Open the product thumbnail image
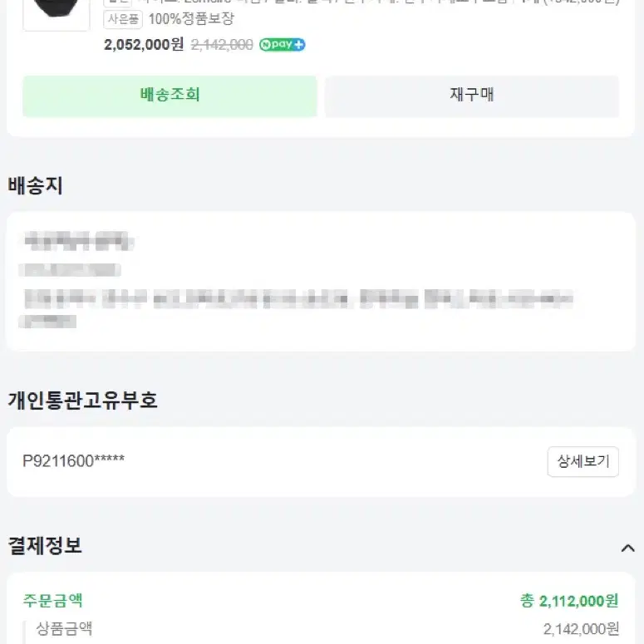The width and height of the screenshot is (644, 644). [57, 12]
